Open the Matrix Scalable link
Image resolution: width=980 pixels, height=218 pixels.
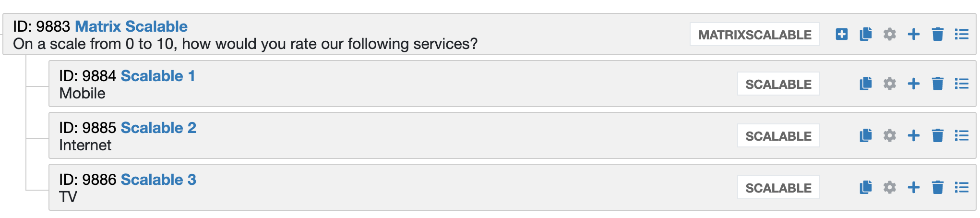point(131,26)
